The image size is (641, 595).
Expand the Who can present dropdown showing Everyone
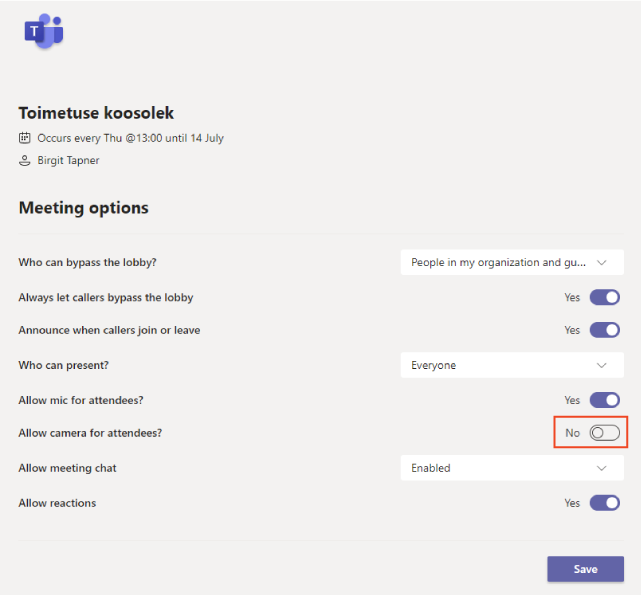[512, 365]
